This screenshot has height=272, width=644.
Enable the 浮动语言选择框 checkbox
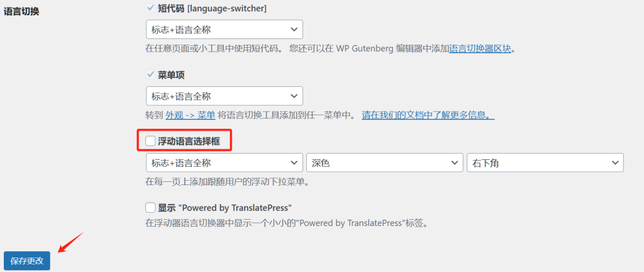(150, 142)
